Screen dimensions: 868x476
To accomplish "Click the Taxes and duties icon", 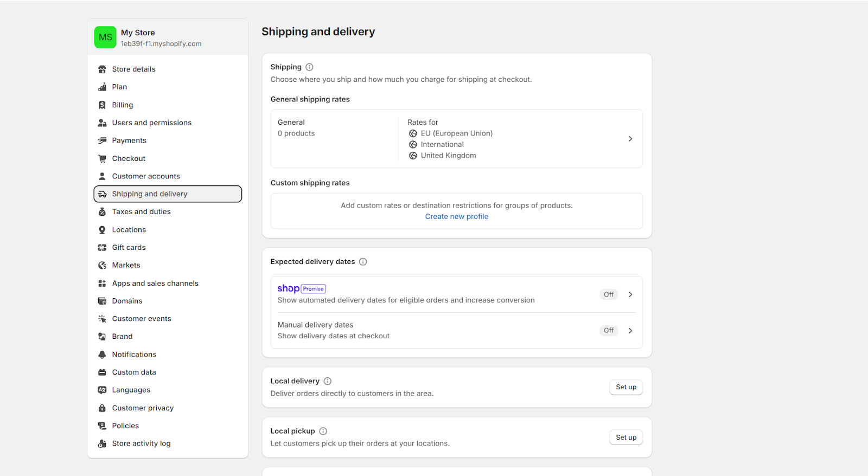I will 102,212.
